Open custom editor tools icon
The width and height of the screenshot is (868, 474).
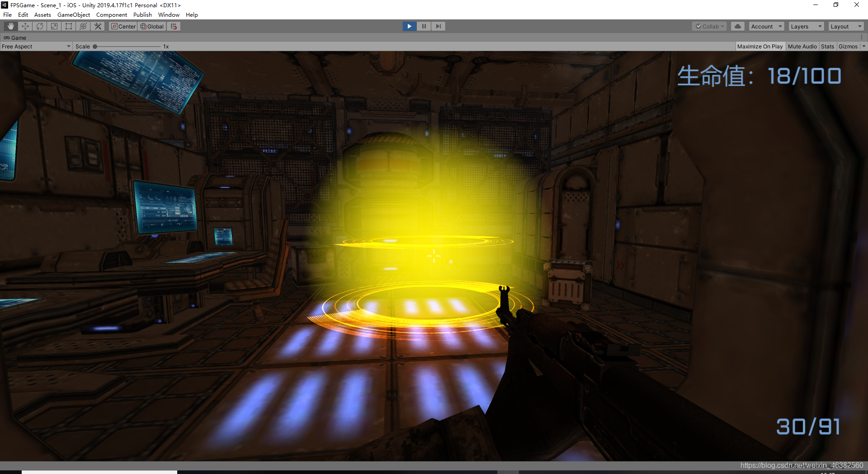tap(98, 26)
